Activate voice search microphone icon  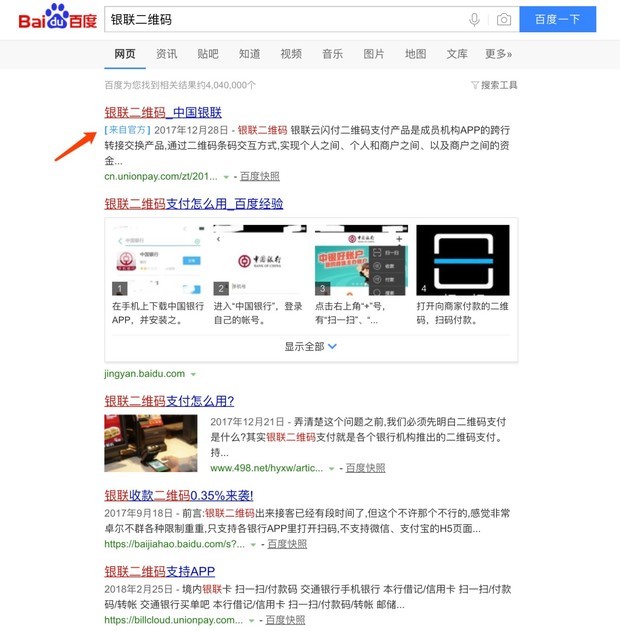(474, 19)
